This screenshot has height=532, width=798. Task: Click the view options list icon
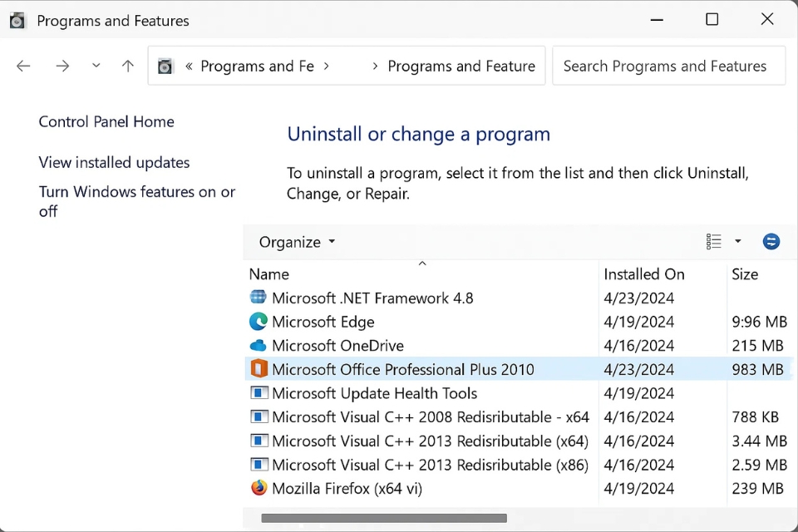(714, 242)
